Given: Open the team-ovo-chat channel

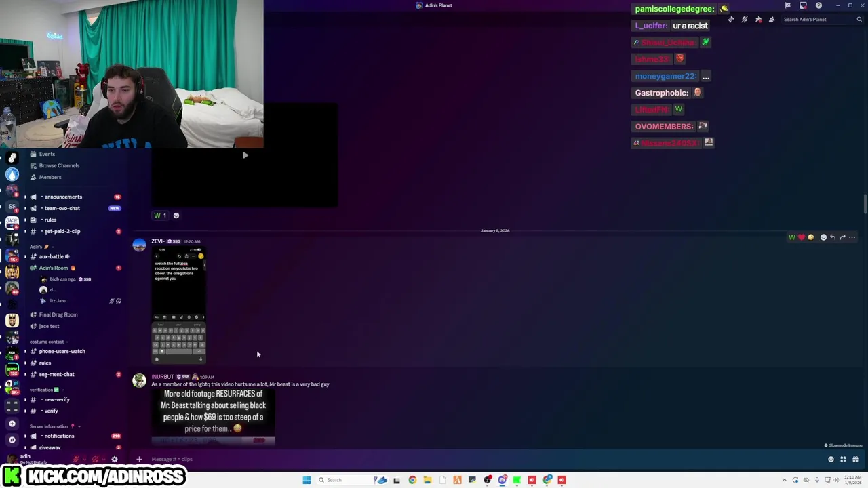Looking at the screenshot, I should 62,208.
